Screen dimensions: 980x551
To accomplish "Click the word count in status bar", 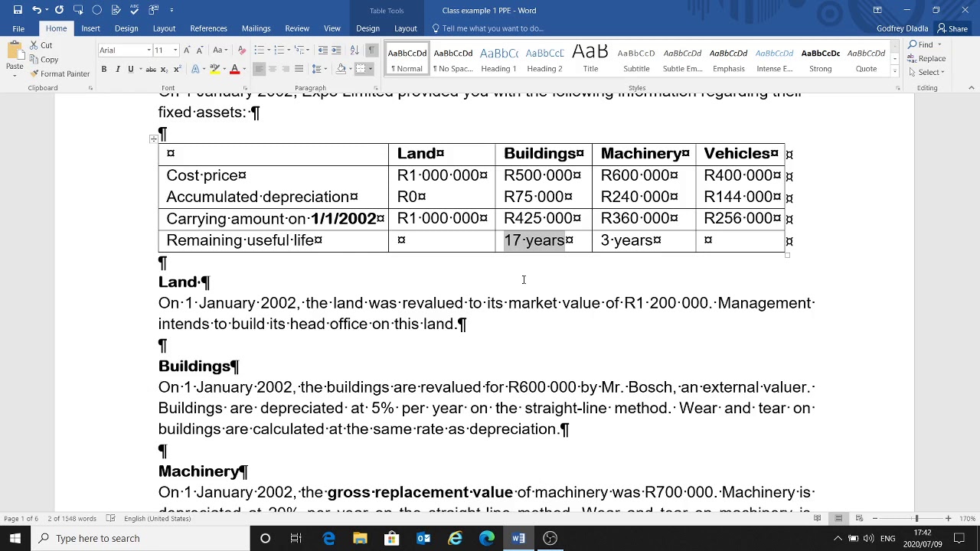I will (73, 518).
